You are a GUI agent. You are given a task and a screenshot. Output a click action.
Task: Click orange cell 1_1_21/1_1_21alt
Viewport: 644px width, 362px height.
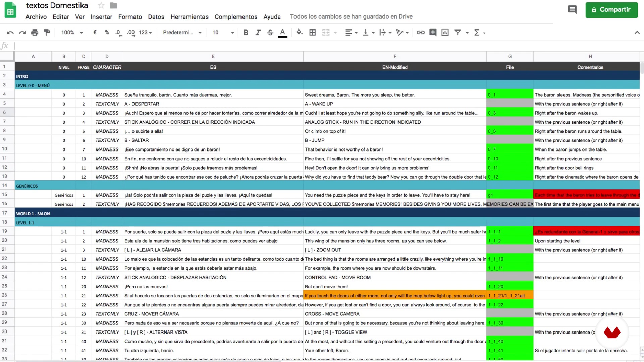pos(510,296)
